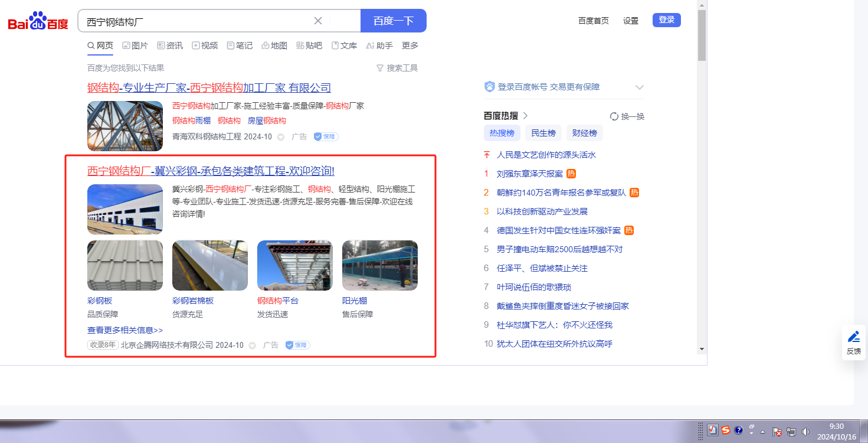
Task: Open hot search 叶珂说伍佰的歌猥琐
Action: point(534,287)
